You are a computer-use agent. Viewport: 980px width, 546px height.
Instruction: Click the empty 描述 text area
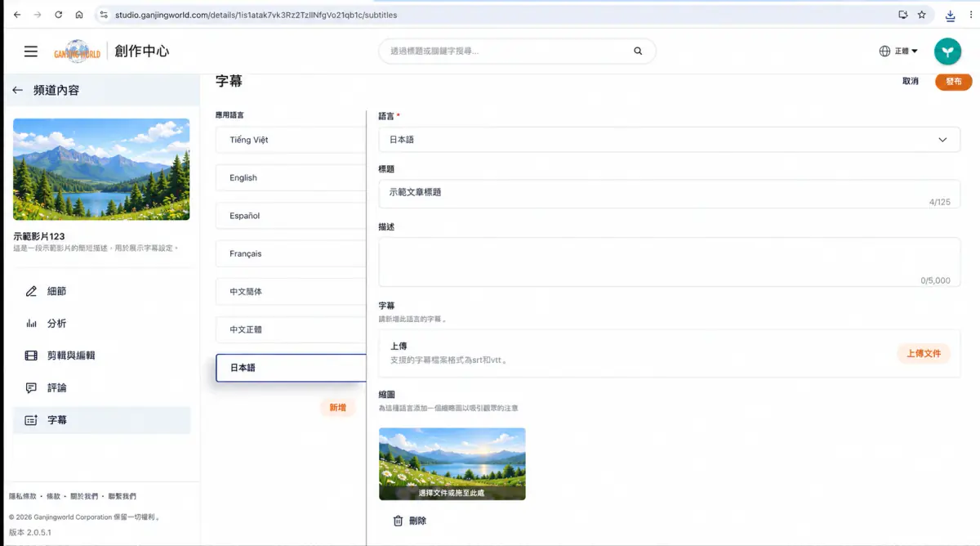coord(669,262)
